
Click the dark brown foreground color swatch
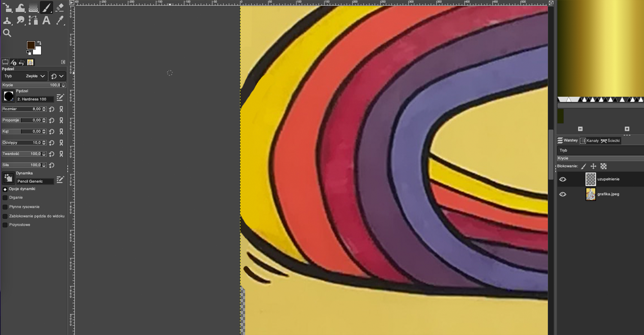(31, 45)
